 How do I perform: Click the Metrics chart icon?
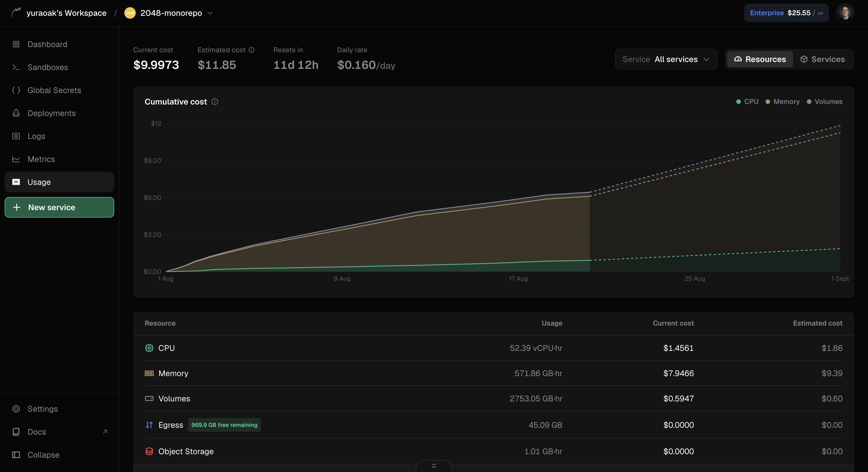pyautogui.click(x=16, y=159)
